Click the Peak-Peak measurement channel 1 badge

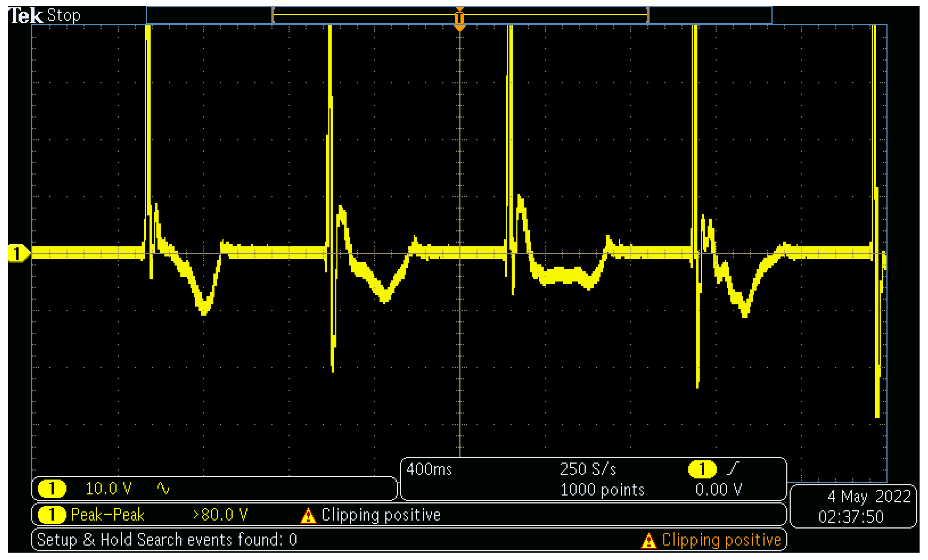(x=52, y=515)
